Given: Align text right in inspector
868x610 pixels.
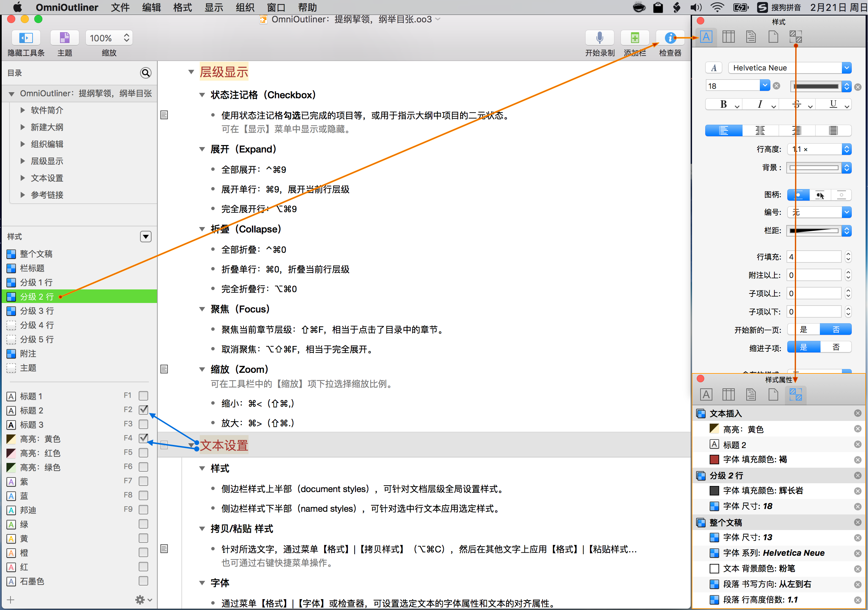Looking at the screenshot, I should point(796,130).
